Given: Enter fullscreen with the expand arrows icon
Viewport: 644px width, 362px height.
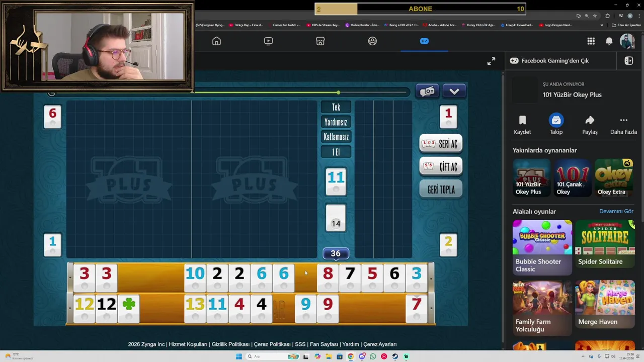Looking at the screenshot, I should pos(491,61).
